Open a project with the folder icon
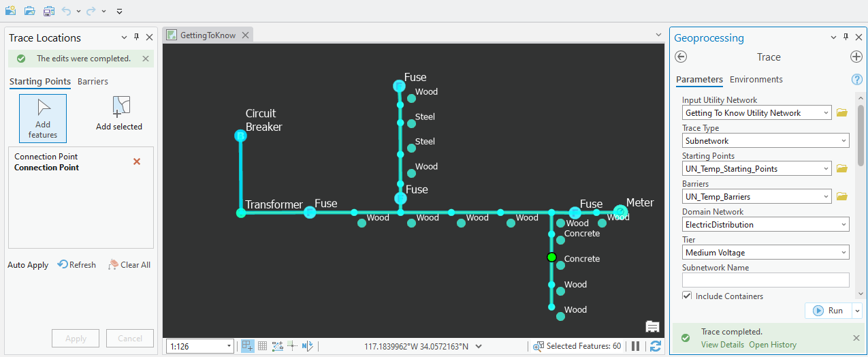The image size is (868, 357). (x=29, y=11)
